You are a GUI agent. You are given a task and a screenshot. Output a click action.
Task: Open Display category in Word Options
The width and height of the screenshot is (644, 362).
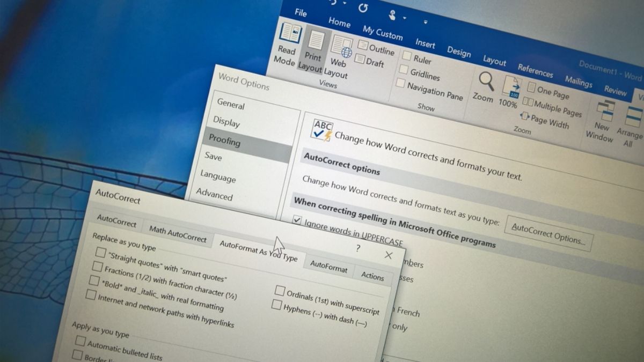(226, 122)
